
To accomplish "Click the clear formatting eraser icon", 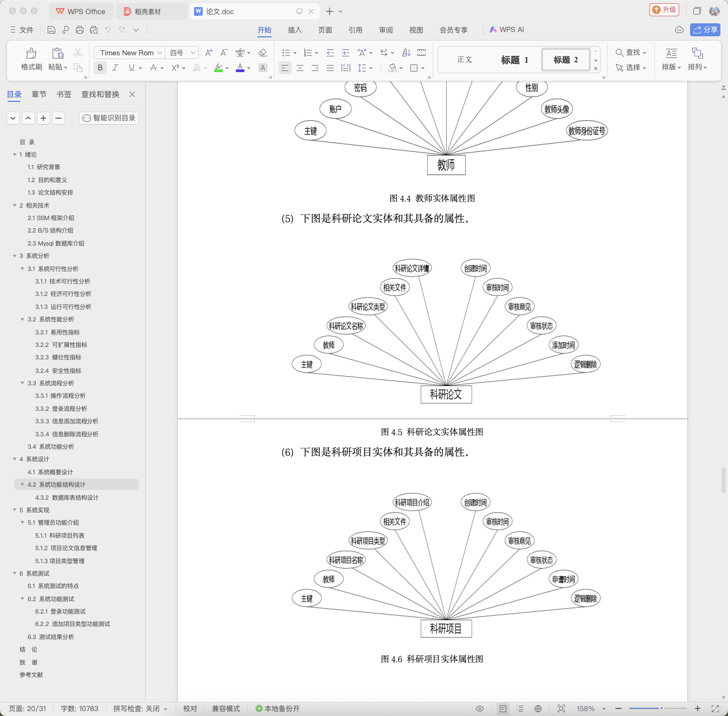I will coord(263,53).
